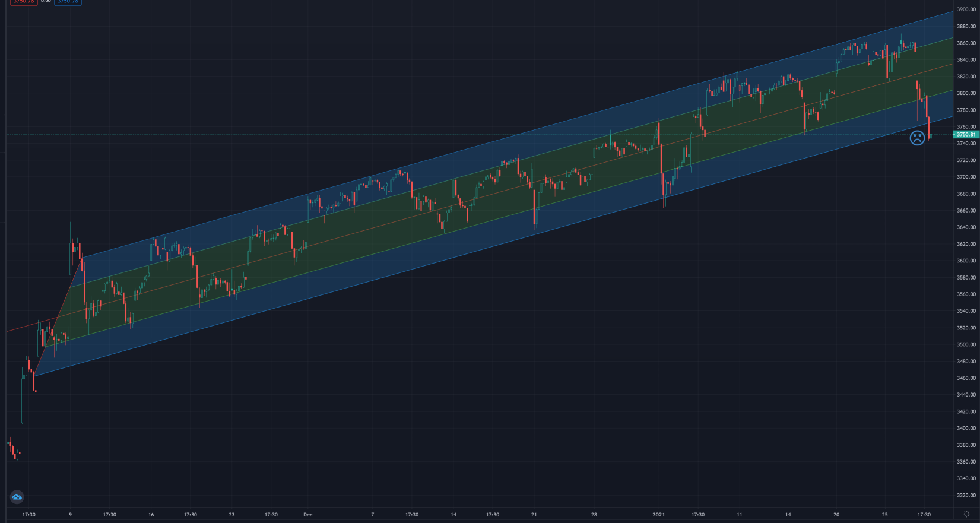
Task: Click the 3900.00 price axis label
Action: tap(966, 9)
